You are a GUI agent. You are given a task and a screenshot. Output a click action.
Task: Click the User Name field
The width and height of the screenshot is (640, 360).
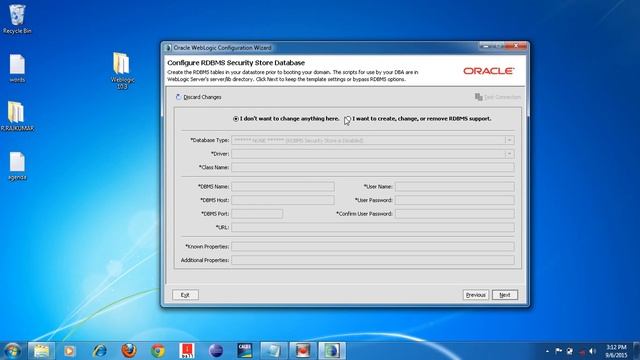point(454,187)
